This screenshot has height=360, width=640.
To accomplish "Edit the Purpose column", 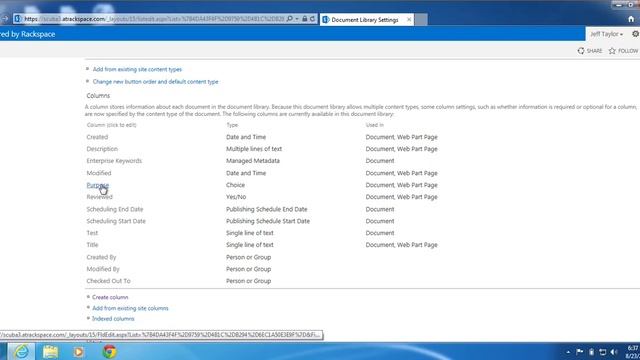I will click(x=98, y=185).
